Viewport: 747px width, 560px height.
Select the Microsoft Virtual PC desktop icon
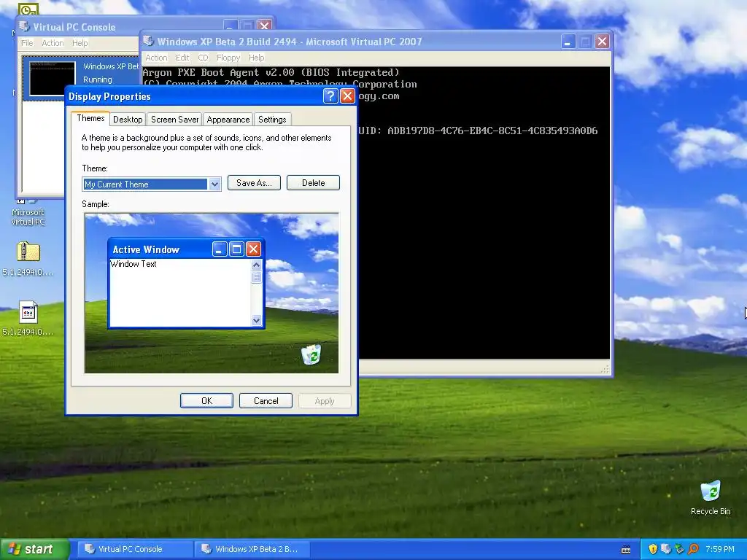28,212
